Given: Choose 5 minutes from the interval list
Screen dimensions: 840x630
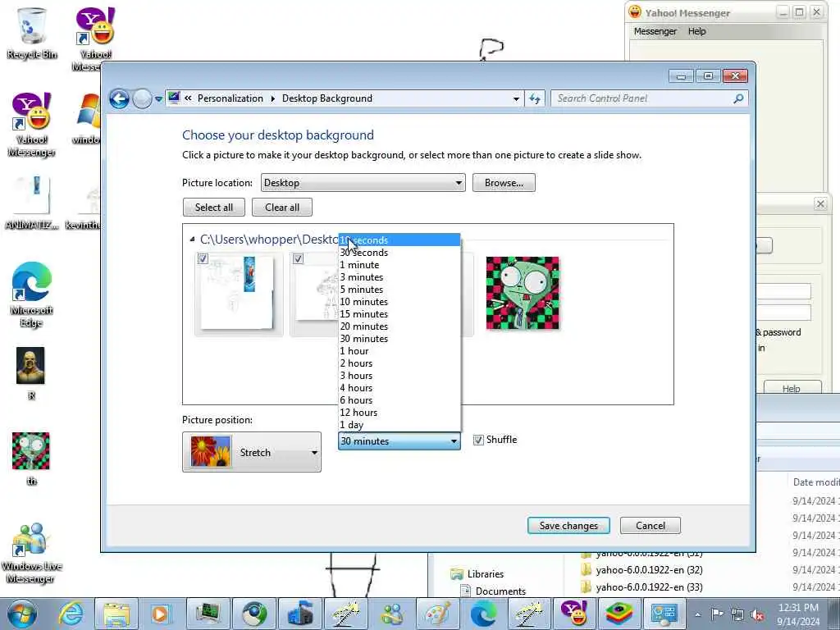Looking at the screenshot, I should [x=399, y=290].
